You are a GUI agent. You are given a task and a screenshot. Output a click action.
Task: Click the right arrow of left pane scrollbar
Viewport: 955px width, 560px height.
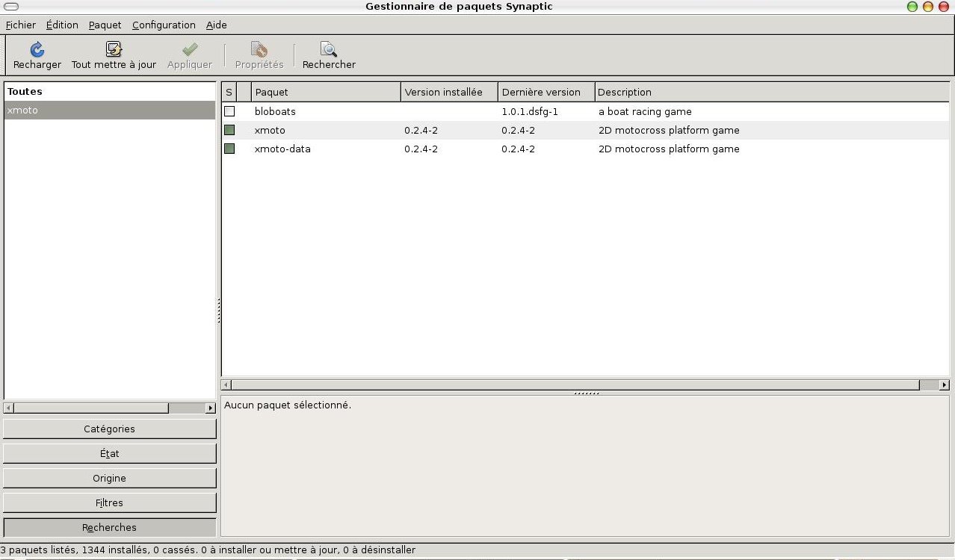[x=211, y=408]
